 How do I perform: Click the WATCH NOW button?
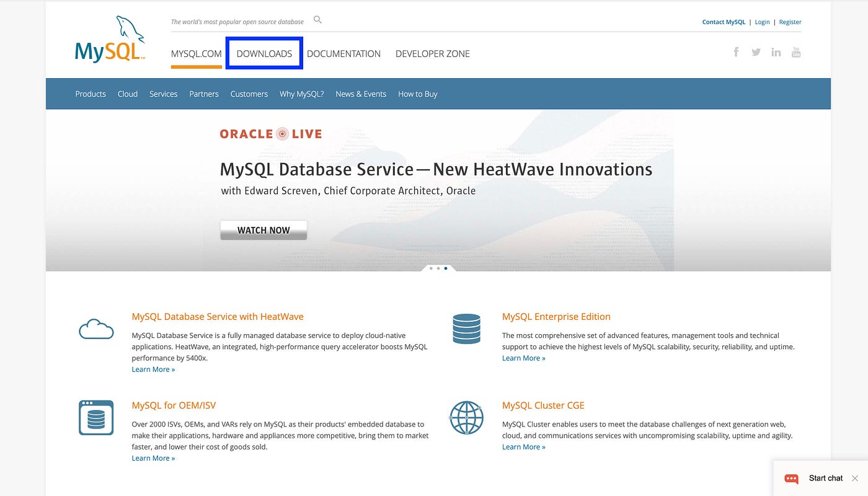[x=263, y=230]
